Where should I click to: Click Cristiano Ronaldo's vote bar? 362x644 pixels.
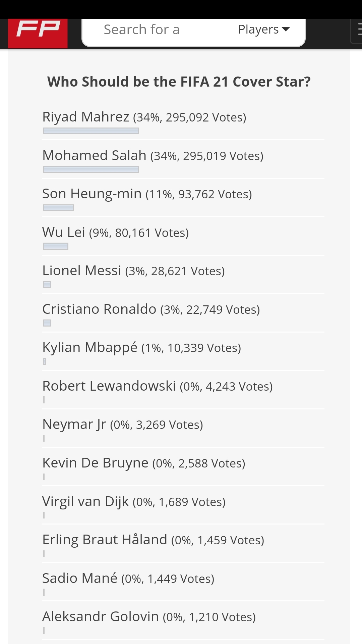(x=47, y=323)
